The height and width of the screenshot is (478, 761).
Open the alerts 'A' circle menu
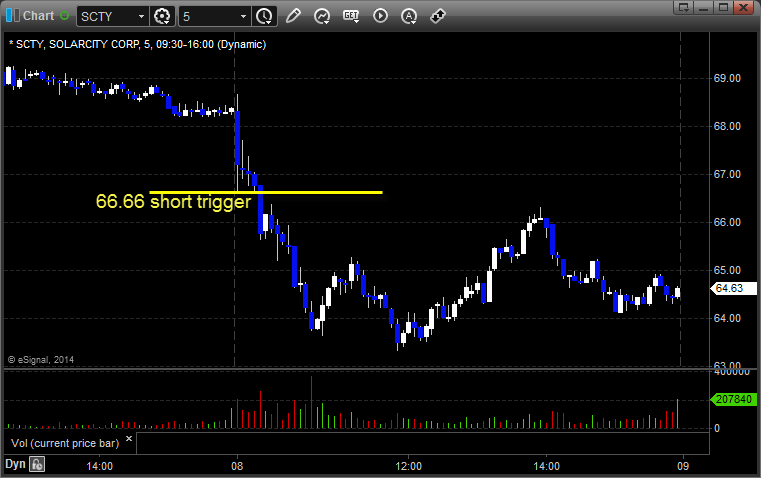[409, 16]
